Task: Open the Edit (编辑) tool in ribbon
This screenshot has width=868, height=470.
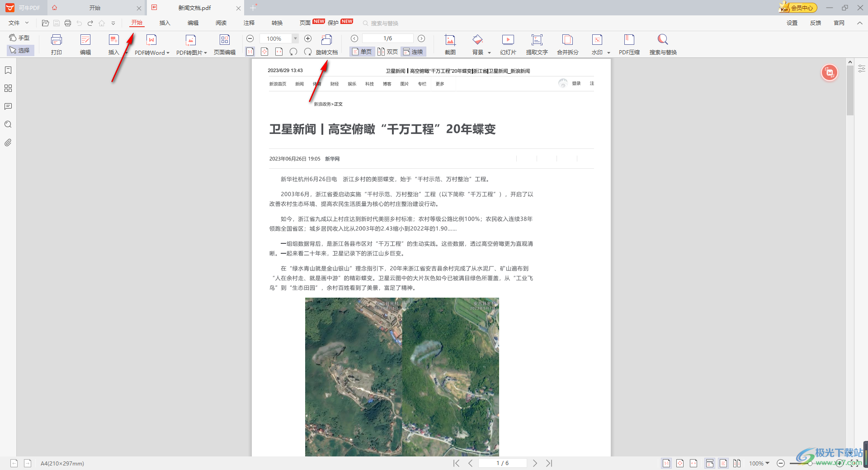Action: coord(85,45)
